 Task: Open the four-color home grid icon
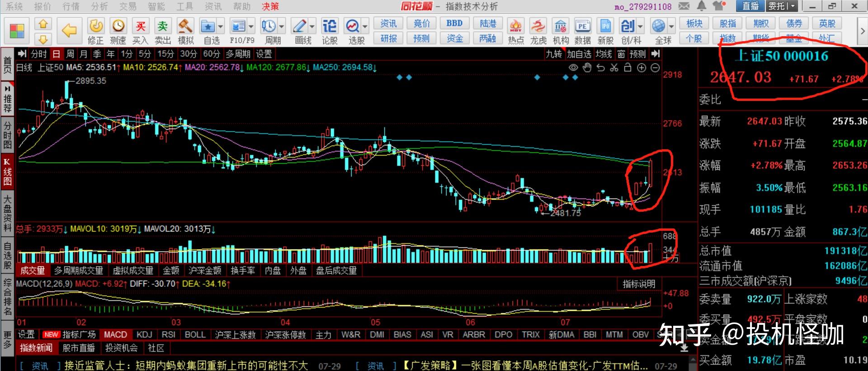pos(17,31)
